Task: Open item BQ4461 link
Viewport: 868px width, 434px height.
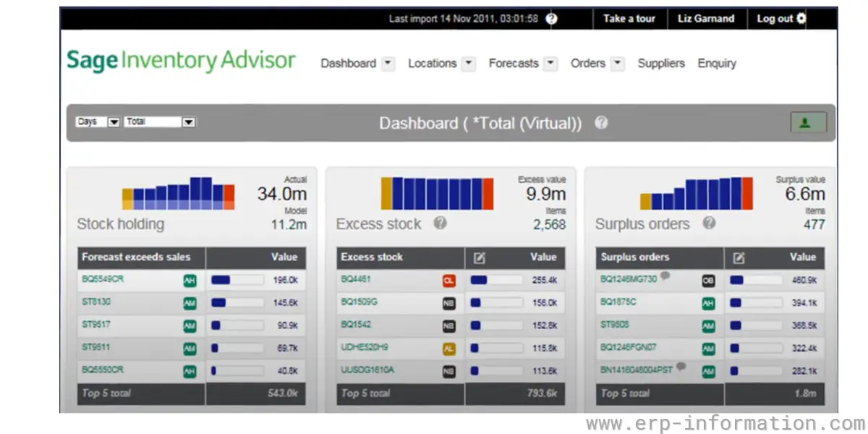Action: [x=356, y=278]
